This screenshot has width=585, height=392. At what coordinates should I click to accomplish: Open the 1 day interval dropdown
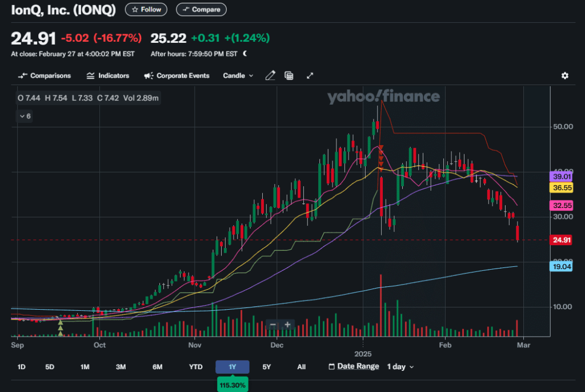pos(400,366)
